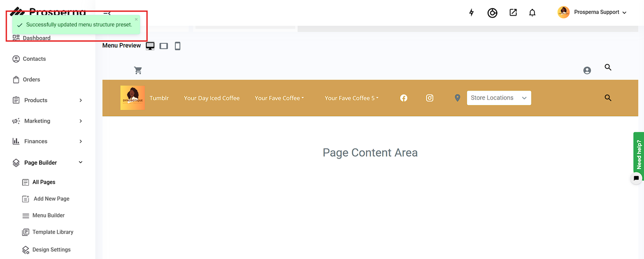Image resolution: width=644 pixels, height=259 pixels.
Task: Click the Design Settings icon
Action: 26,250
